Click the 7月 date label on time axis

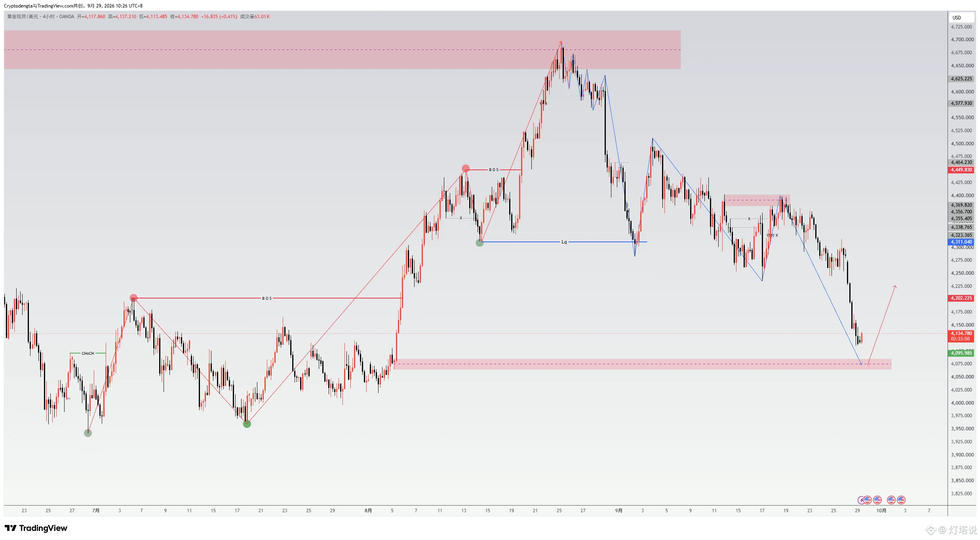pos(96,511)
